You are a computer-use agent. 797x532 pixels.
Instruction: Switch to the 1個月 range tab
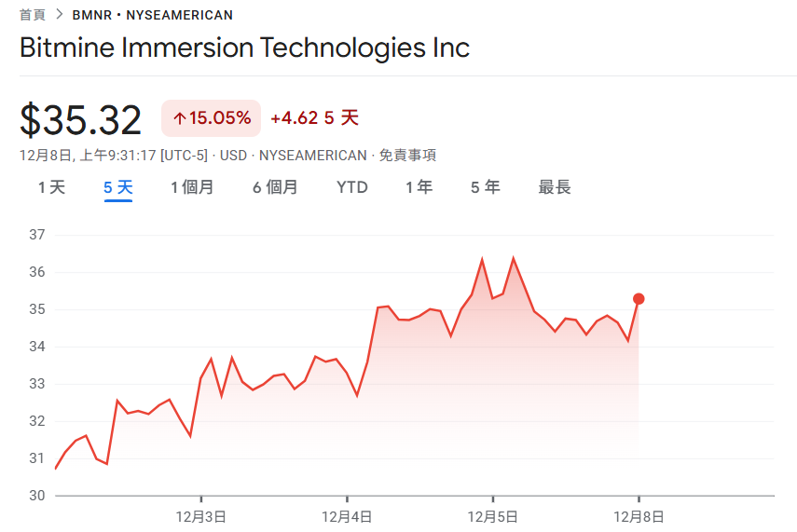click(192, 187)
